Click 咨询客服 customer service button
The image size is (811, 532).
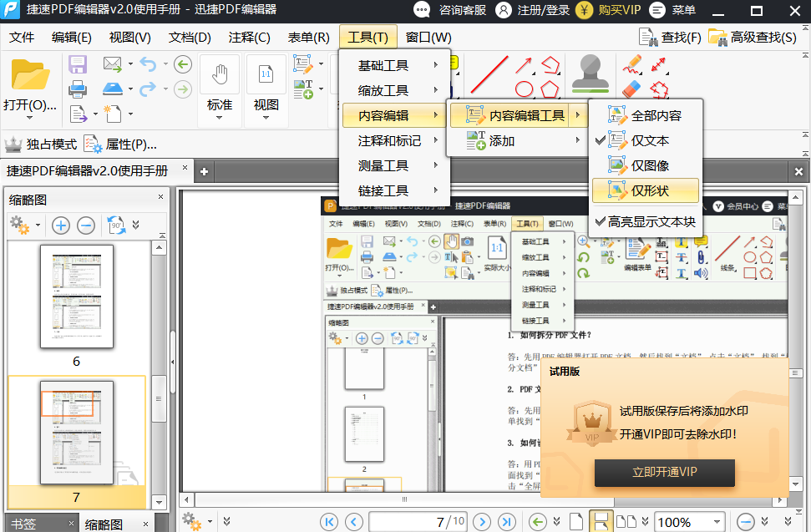tap(450, 10)
